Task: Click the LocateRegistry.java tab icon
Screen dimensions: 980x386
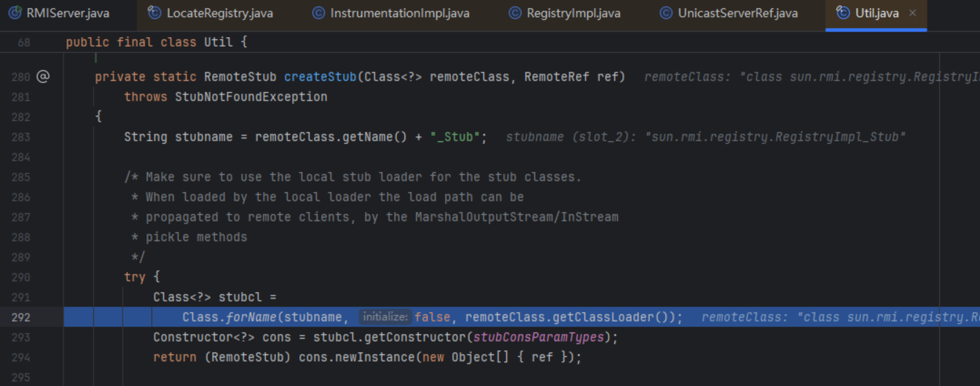Action: pos(155,13)
